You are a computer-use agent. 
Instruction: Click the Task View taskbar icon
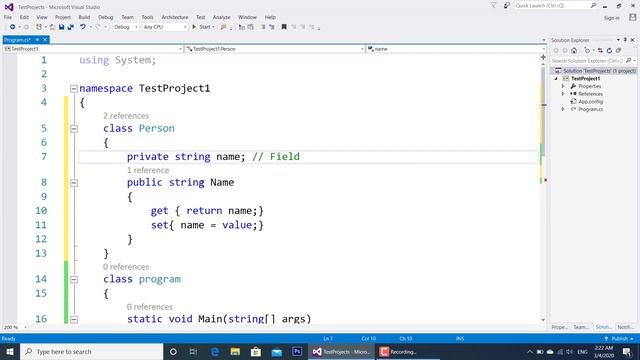tap(193, 351)
